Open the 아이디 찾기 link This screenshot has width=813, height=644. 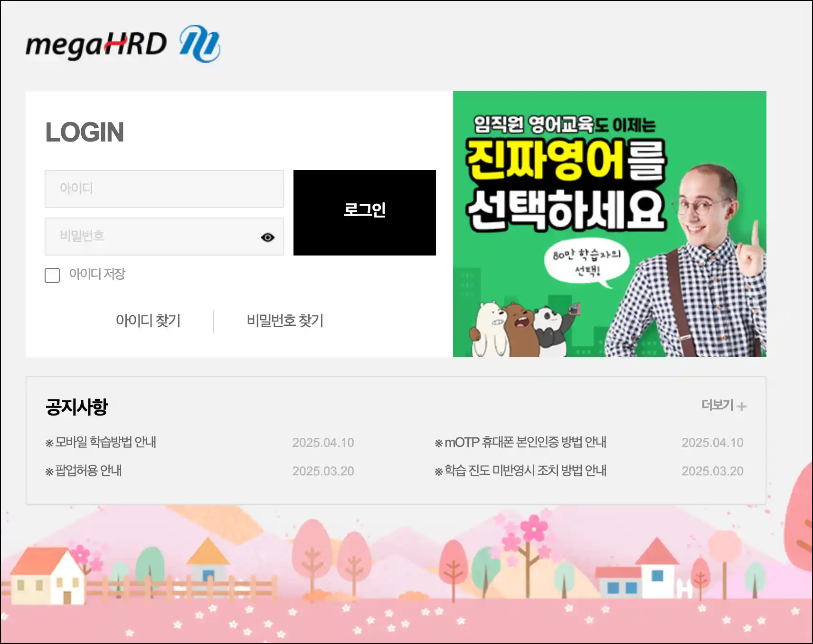click(148, 321)
